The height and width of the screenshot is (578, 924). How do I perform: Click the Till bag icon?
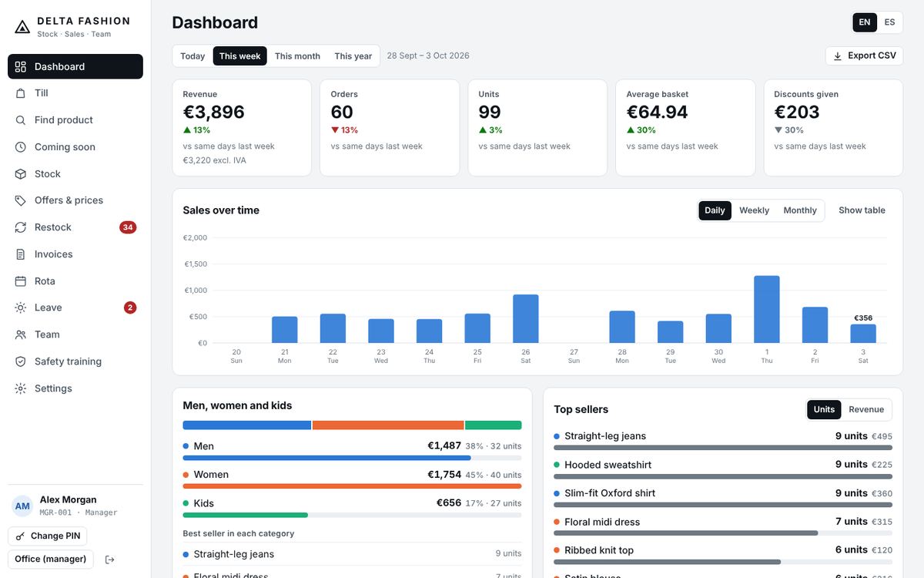click(21, 93)
